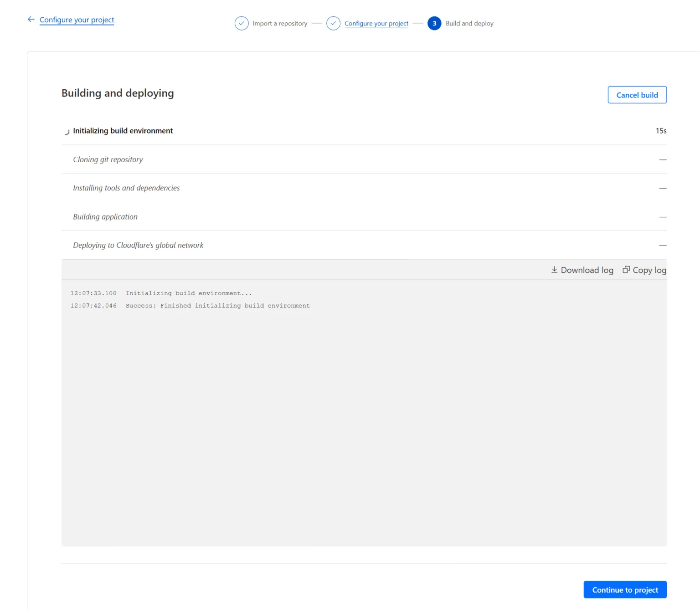Viewport: 700px width, 610px height.
Task: Click the Download log arrow icon
Action: [554, 270]
